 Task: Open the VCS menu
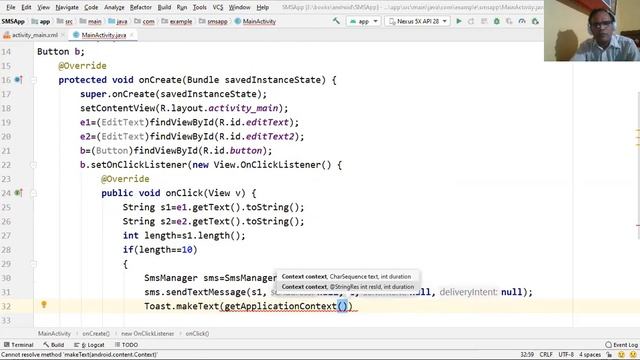tap(218, 7)
